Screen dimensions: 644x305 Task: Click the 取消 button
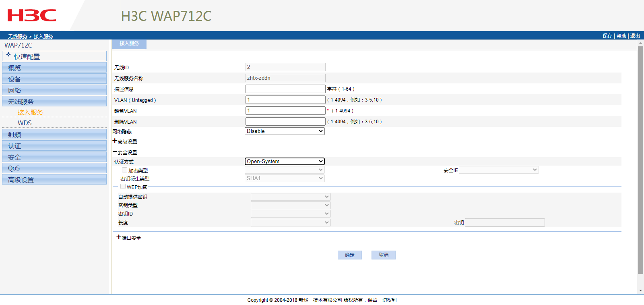click(x=384, y=255)
